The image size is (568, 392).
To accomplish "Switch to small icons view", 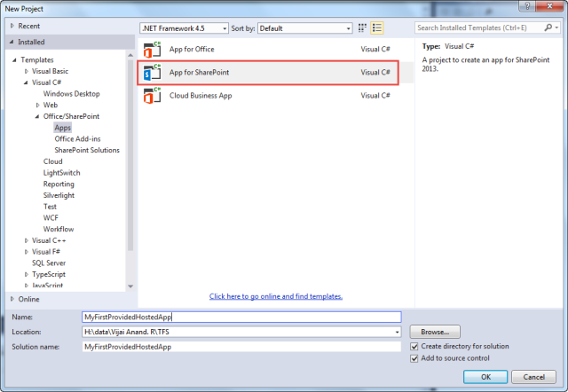I will [x=362, y=27].
